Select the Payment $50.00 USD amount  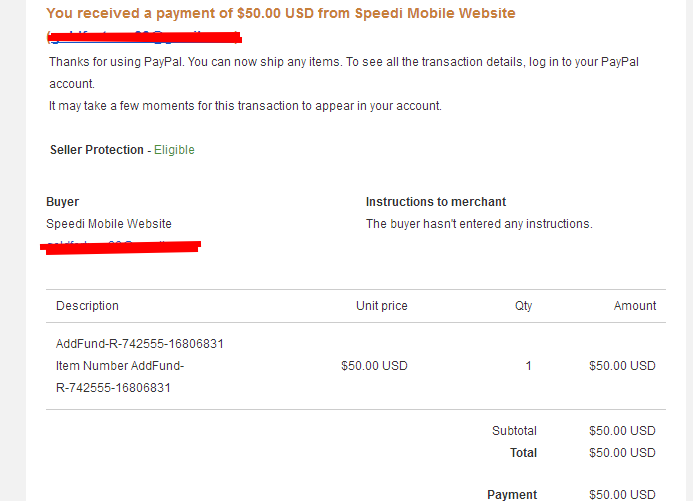[622, 494]
